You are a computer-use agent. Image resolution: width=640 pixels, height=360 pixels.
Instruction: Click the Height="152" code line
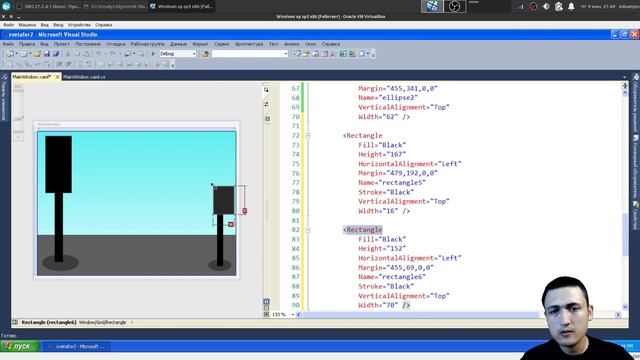(x=382, y=249)
